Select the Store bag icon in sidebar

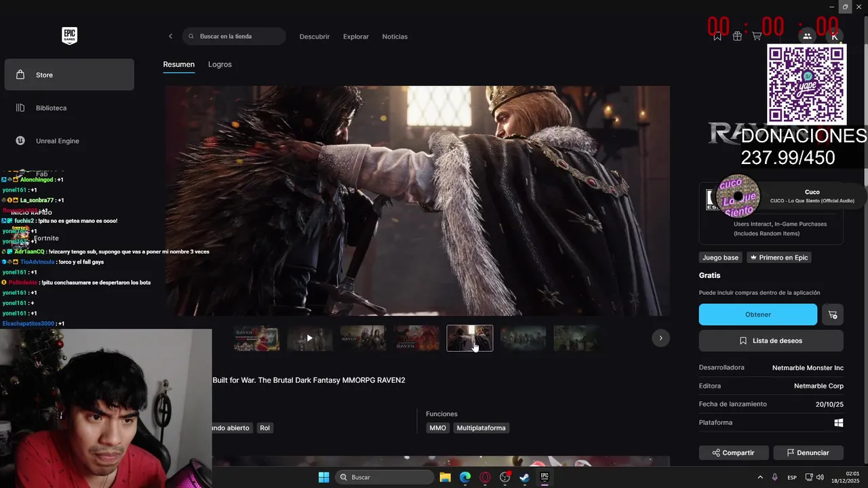[x=20, y=75]
